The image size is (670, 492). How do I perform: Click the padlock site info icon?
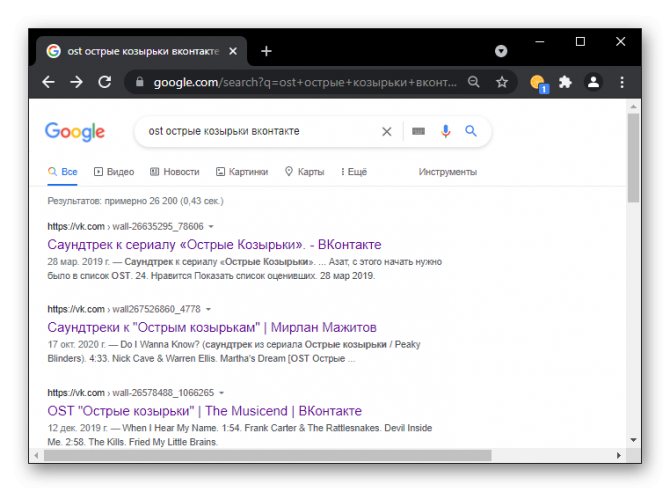tap(140, 82)
